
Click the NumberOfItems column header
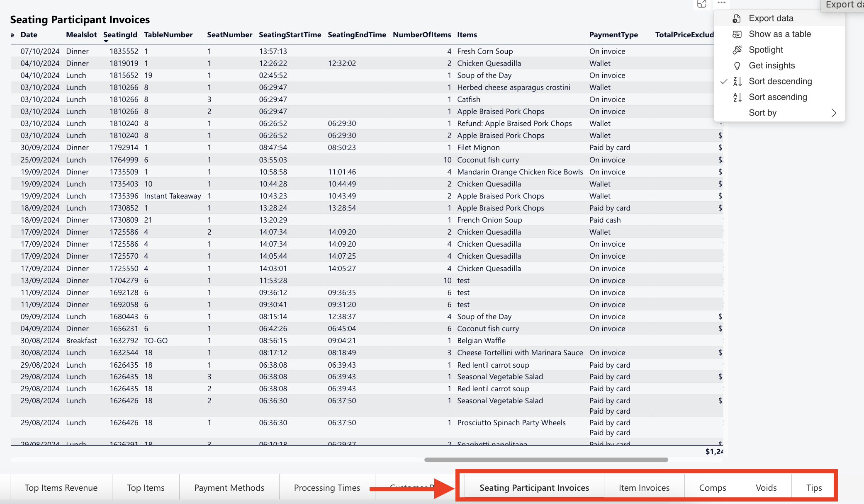(422, 35)
